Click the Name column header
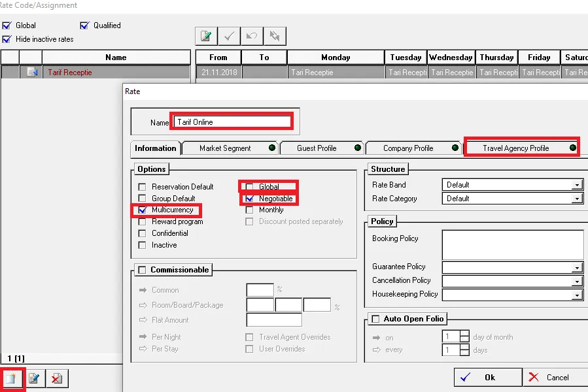 pyautogui.click(x=116, y=57)
